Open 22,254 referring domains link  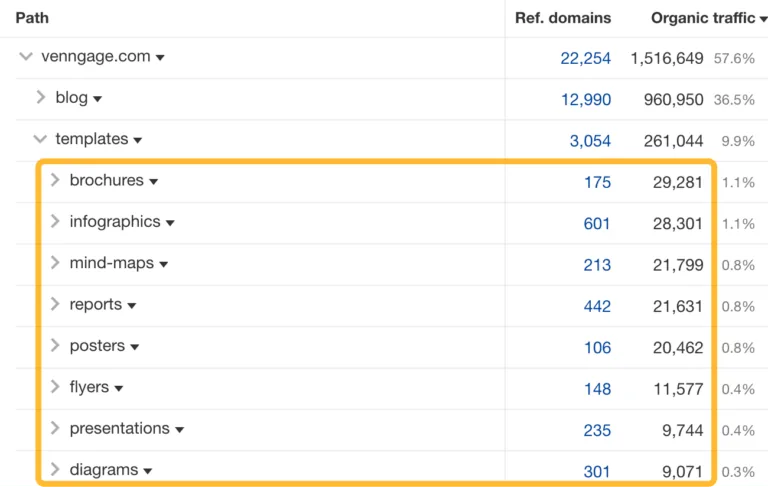click(585, 58)
